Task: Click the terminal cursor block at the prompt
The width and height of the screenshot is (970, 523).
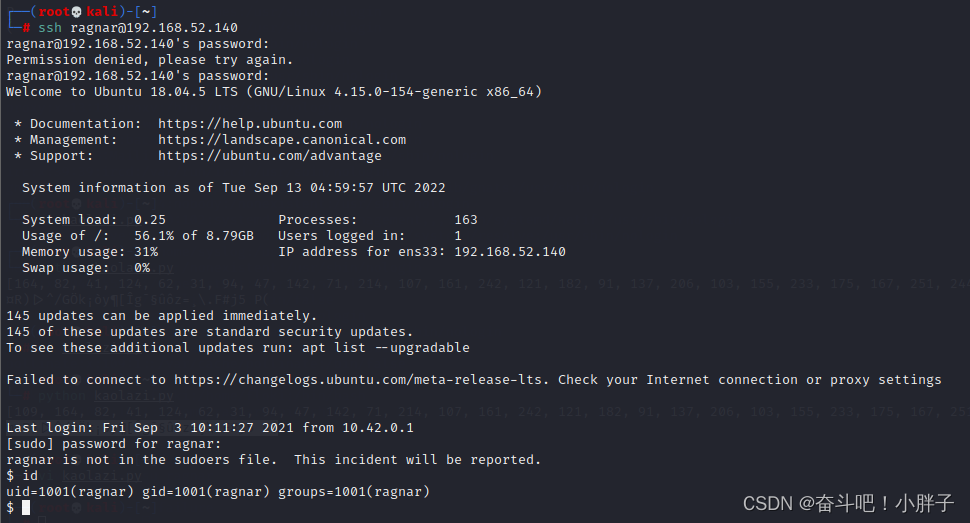Action: (26, 508)
